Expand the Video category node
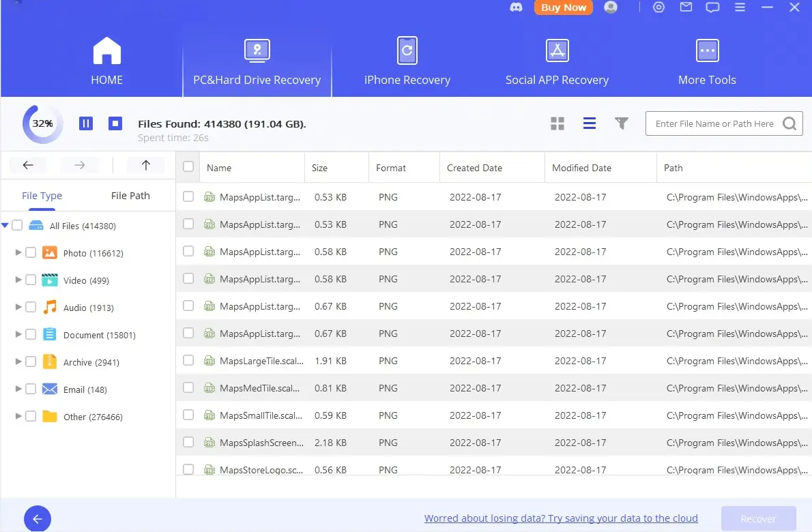 pyautogui.click(x=18, y=280)
